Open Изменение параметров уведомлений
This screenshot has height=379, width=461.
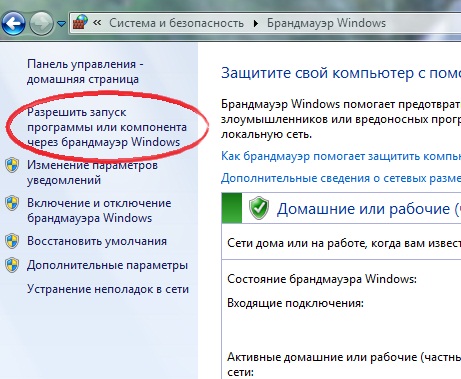pyautogui.click(x=92, y=172)
